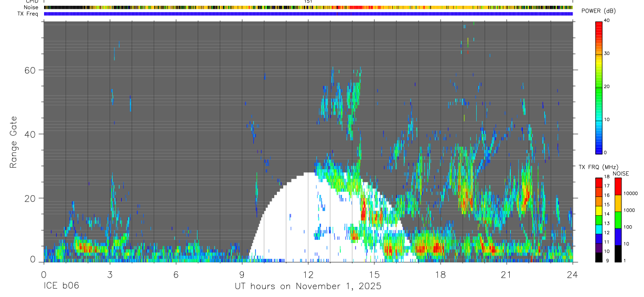Click the "30" tick label on the POWER colorbar
Image resolution: width=644 pixels, height=297 pixels.
tap(607, 53)
